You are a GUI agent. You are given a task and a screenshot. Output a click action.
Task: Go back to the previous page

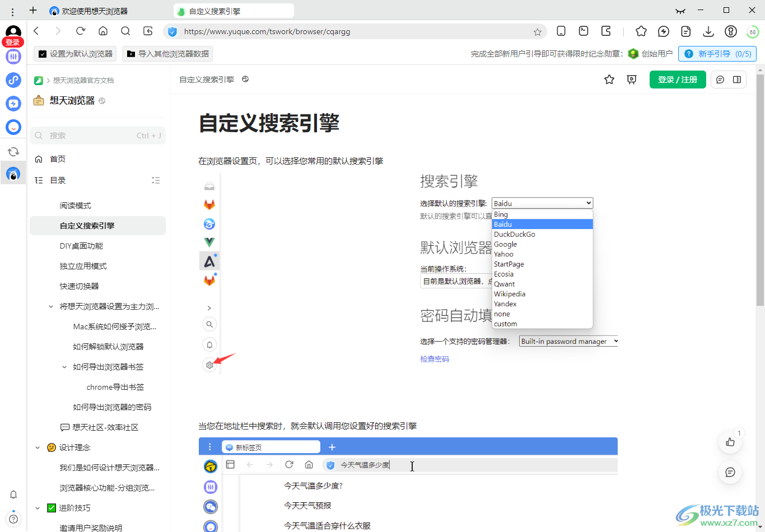tap(36, 31)
